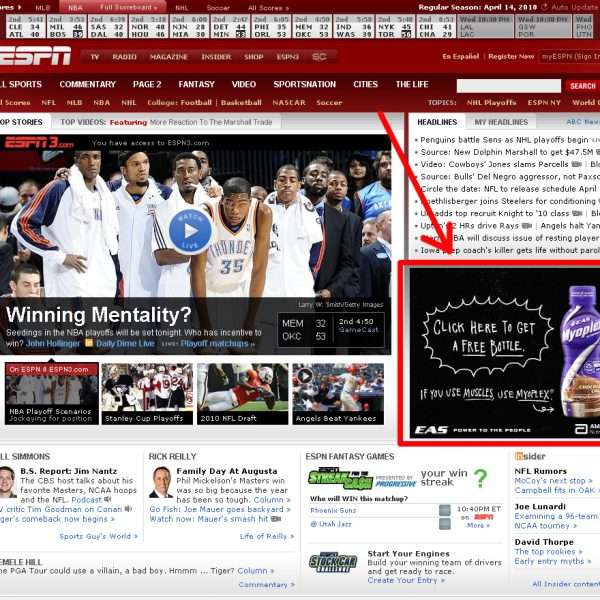Open the SPORTSNATION navigation menu
Screen dimensions: 600x600
pyautogui.click(x=305, y=85)
